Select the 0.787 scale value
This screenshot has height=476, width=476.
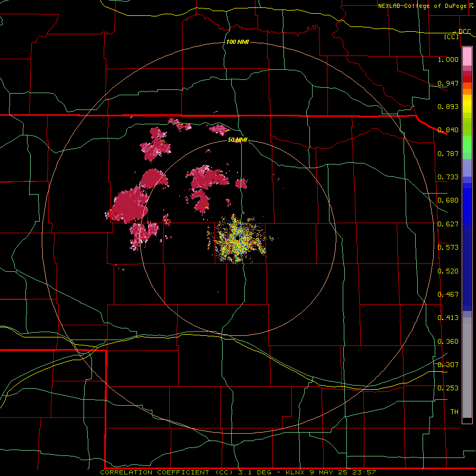tap(448, 153)
